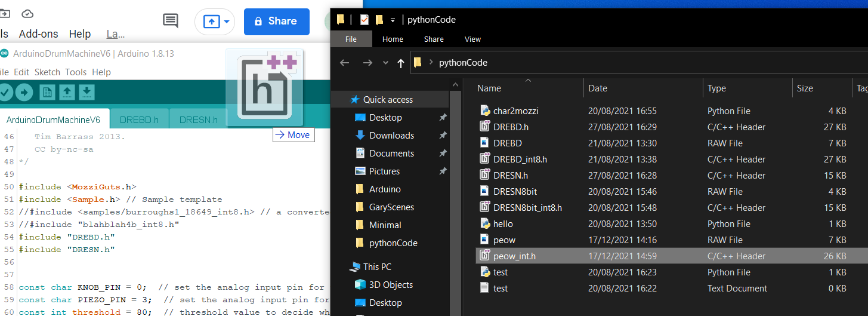Click the Present to meeting icon
This screenshot has height=316, width=868.
pos(211,22)
